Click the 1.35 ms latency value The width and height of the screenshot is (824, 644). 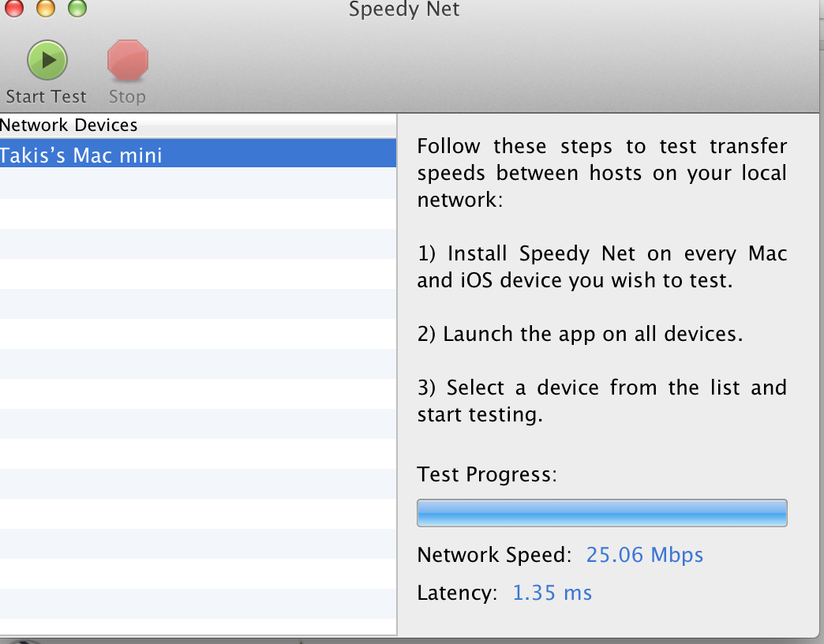click(x=552, y=593)
